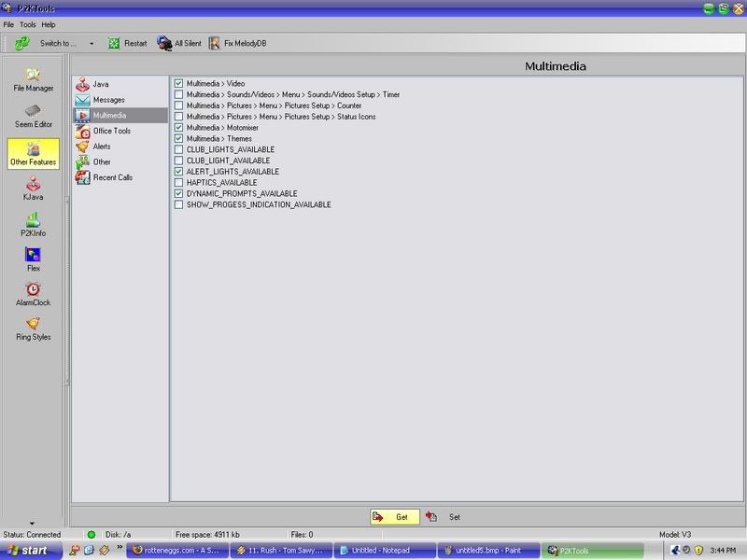Click the Set button
The image size is (747, 560).
pos(444,517)
